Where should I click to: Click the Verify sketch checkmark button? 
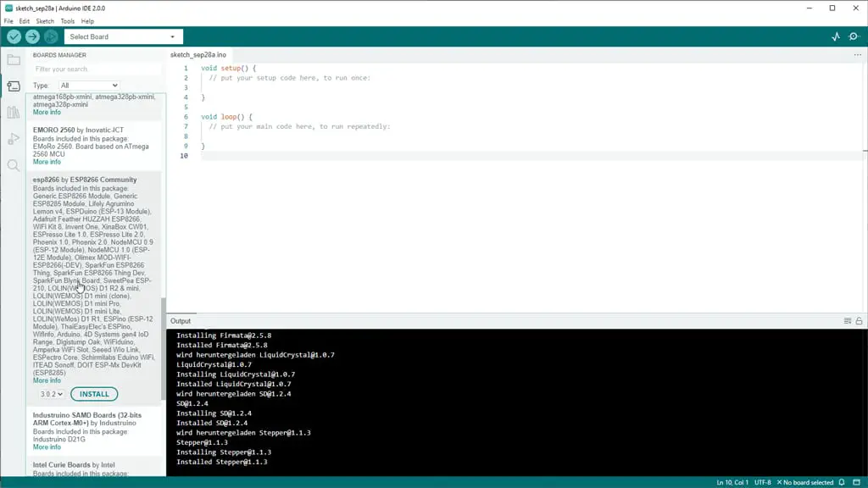(x=14, y=36)
